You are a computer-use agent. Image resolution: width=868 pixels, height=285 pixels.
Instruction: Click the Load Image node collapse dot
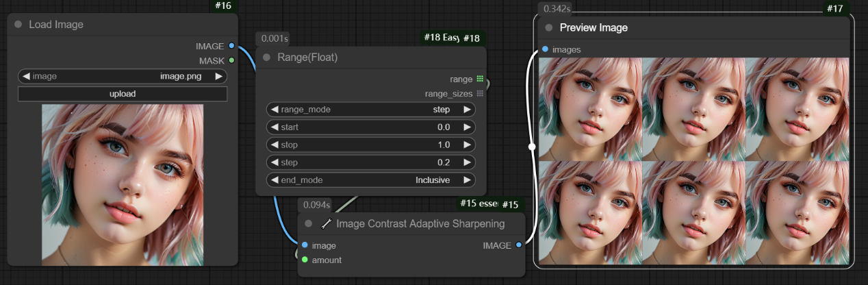[x=18, y=25]
